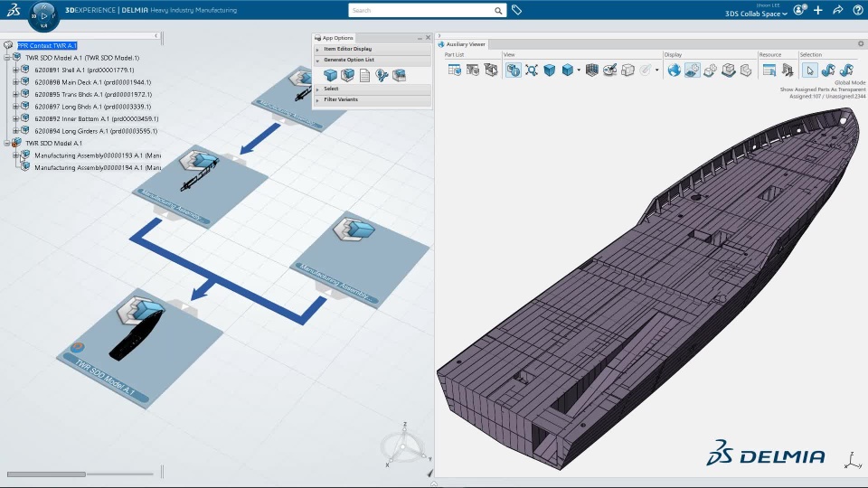Viewport: 868px width, 488px height.
Task: Toggle the arrow pointer Selection mode
Action: [x=810, y=70]
